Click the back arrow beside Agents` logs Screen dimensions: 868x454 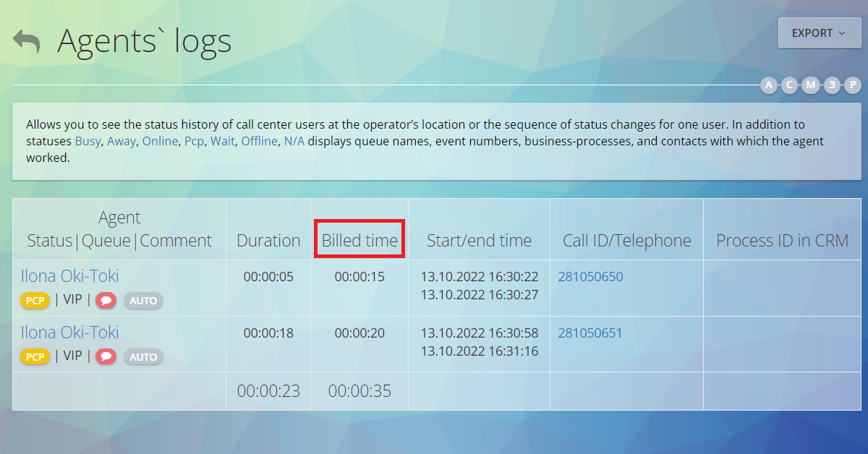[x=27, y=41]
